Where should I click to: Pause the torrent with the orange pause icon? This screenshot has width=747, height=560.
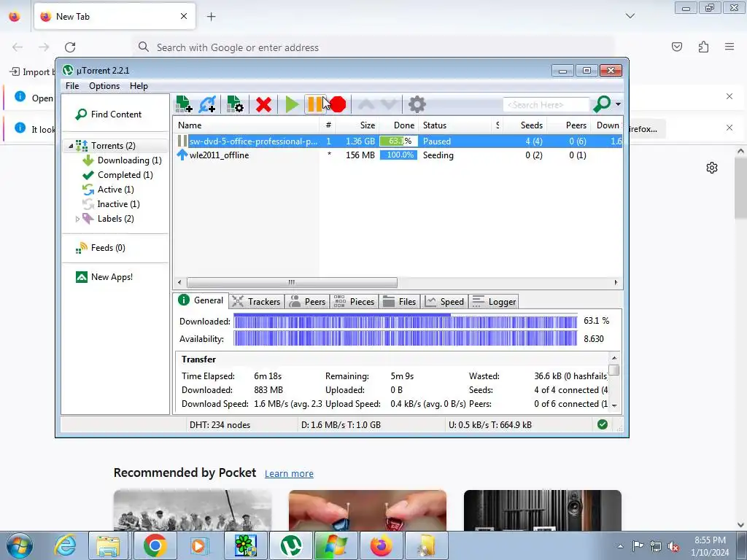tap(314, 104)
